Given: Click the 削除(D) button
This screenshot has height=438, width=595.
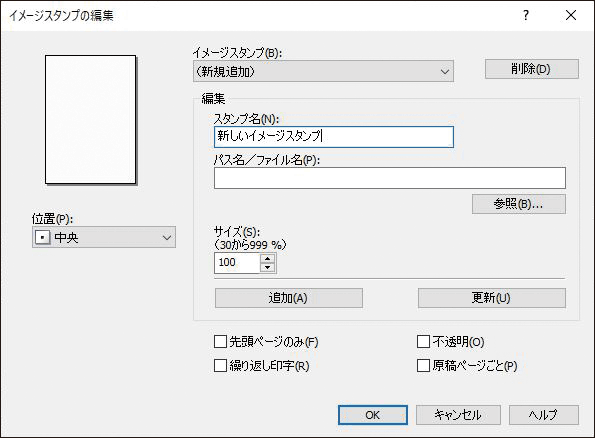Looking at the screenshot, I should [x=532, y=69].
